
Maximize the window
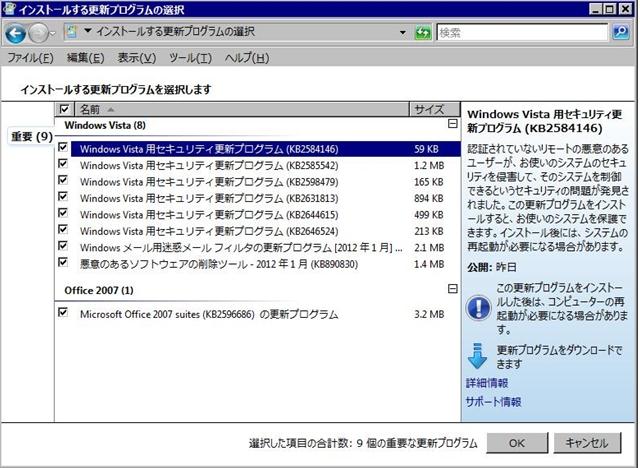click(x=610, y=9)
